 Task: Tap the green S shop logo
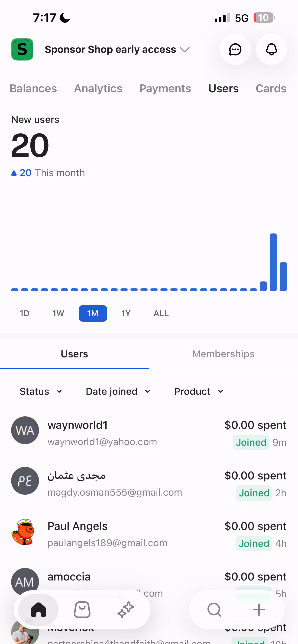click(22, 50)
